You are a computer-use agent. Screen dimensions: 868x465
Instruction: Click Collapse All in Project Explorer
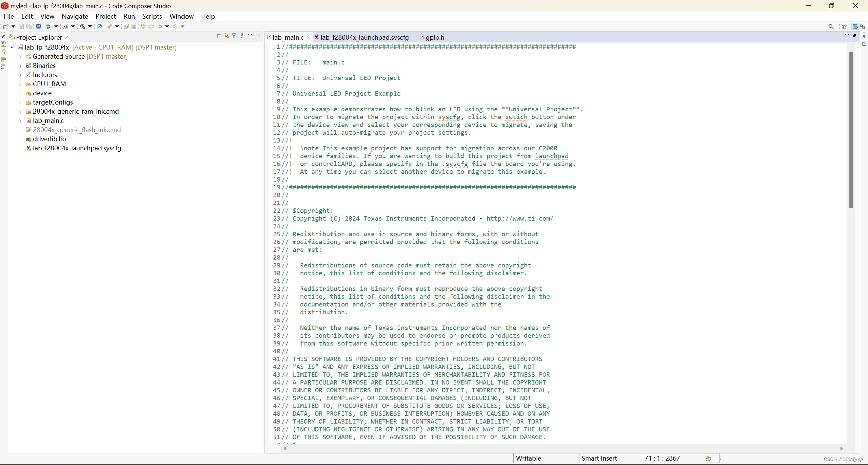(219, 36)
